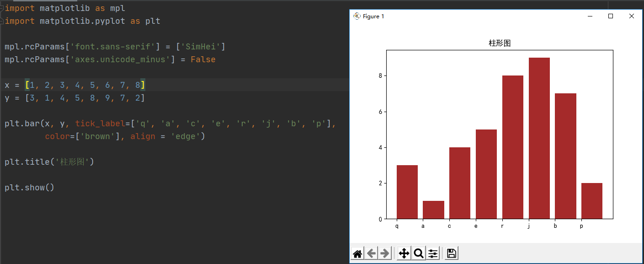Click the fold end marker on second import line
Screen dimensions: 644x264
[x=2, y=21]
